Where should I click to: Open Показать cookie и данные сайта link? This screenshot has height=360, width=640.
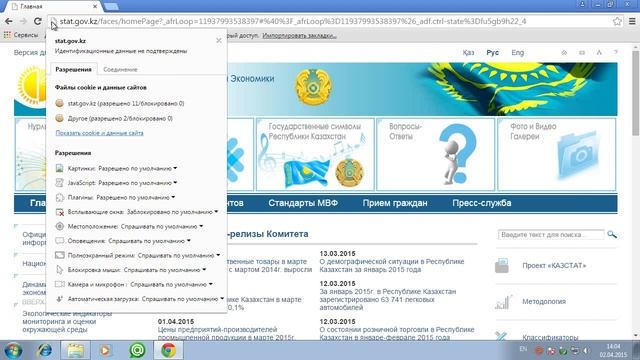click(99, 133)
